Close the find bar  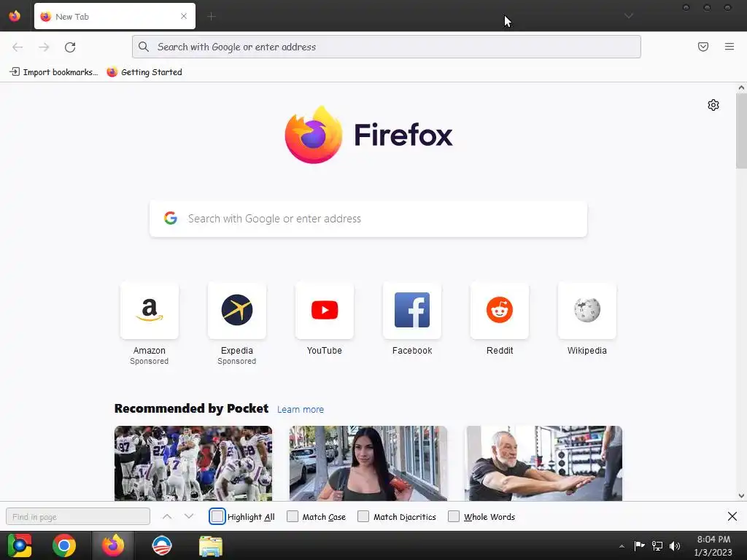coord(732,516)
